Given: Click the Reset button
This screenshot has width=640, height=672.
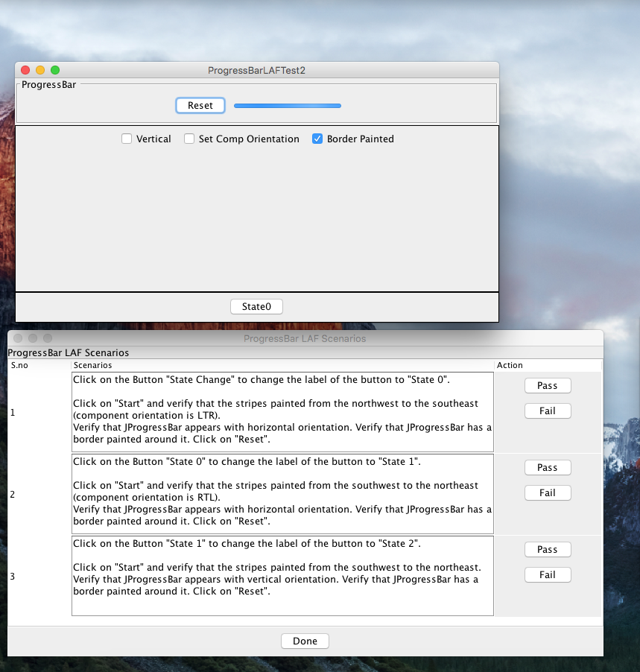Looking at the screenshot, I should click(x=200, y=106).
